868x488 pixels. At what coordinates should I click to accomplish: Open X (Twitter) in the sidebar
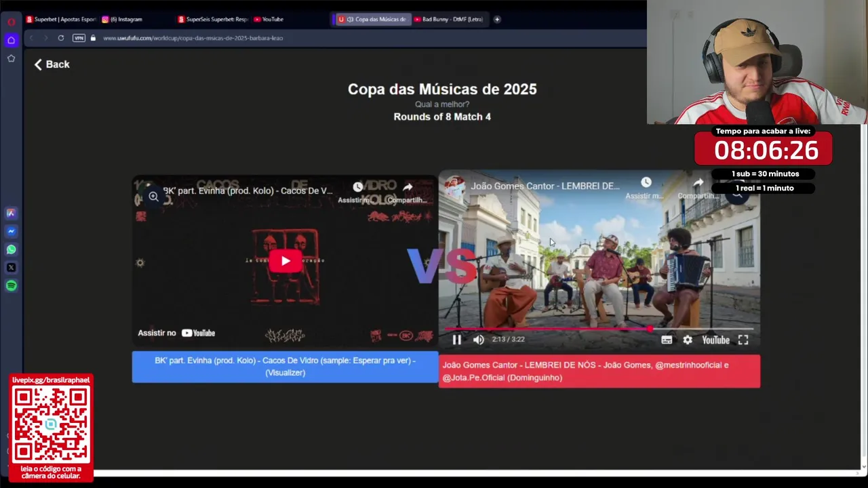click(x=11, y=268)
